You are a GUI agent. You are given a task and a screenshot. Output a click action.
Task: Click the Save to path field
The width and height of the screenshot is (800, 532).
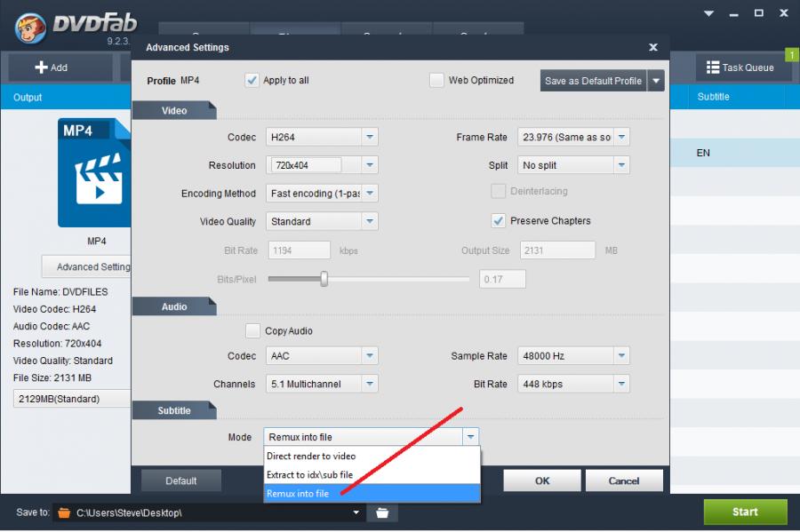point(209,512)
